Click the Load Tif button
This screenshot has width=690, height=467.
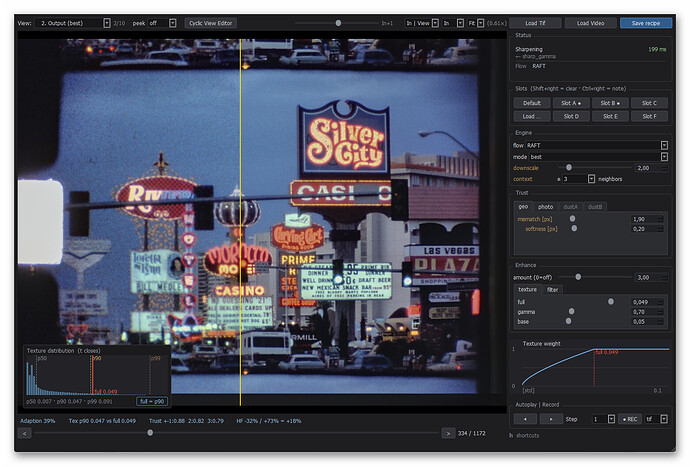[x=535, y=23]
